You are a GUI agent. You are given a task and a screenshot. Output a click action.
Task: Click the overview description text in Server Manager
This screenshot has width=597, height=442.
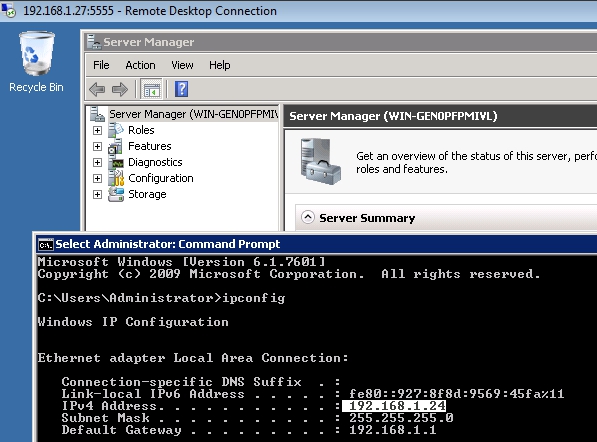click(476, 163)
